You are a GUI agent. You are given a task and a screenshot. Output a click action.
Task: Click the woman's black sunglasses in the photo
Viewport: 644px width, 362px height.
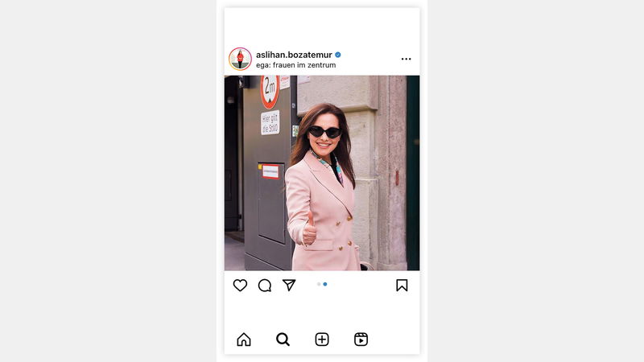[x=325, y=132]
